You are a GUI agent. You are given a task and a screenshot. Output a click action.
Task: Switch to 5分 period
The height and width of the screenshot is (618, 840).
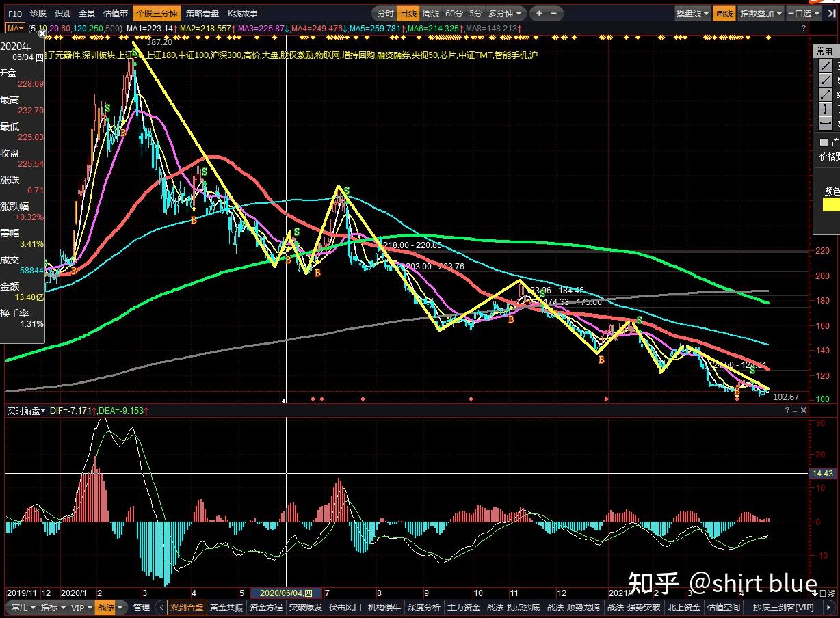[x=475, y=13]
